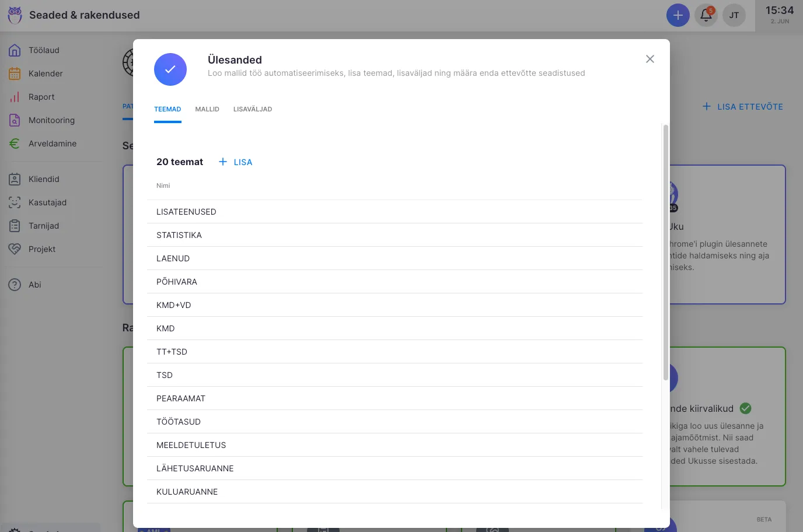Open the Kalender calendar icon
This screenshot has height=532, width=803.
click(x=15, y=73)
